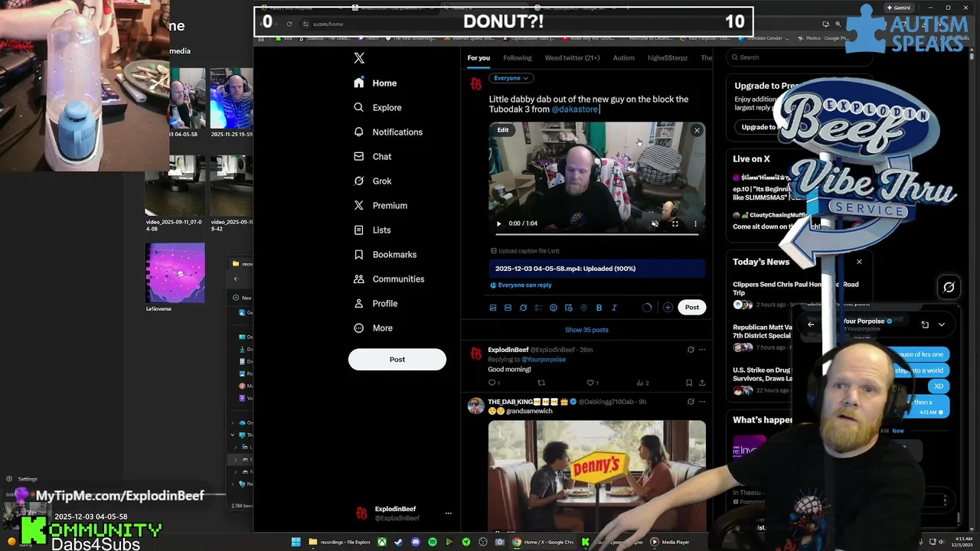Open video preview more options menu

(695, 223)
